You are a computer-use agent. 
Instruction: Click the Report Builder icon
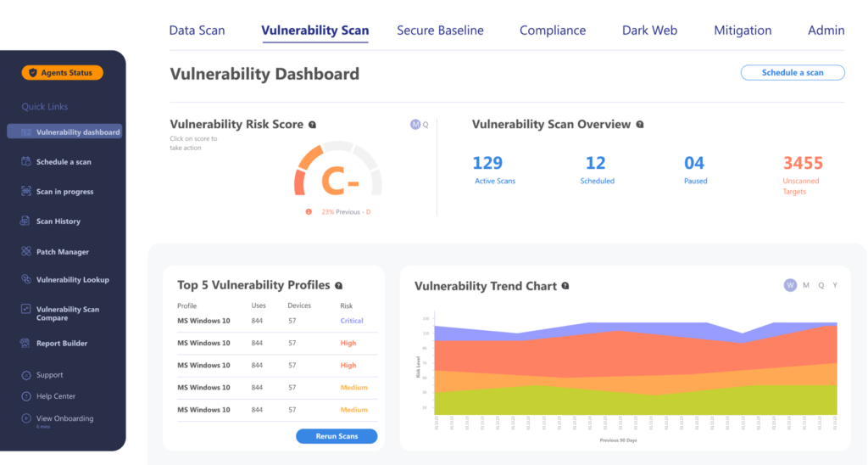point(25,343)
